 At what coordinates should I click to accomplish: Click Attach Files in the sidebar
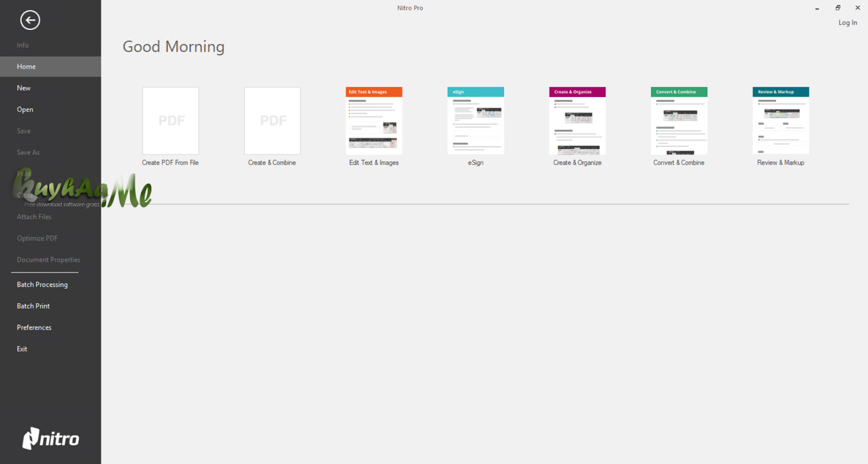(34, 217)
